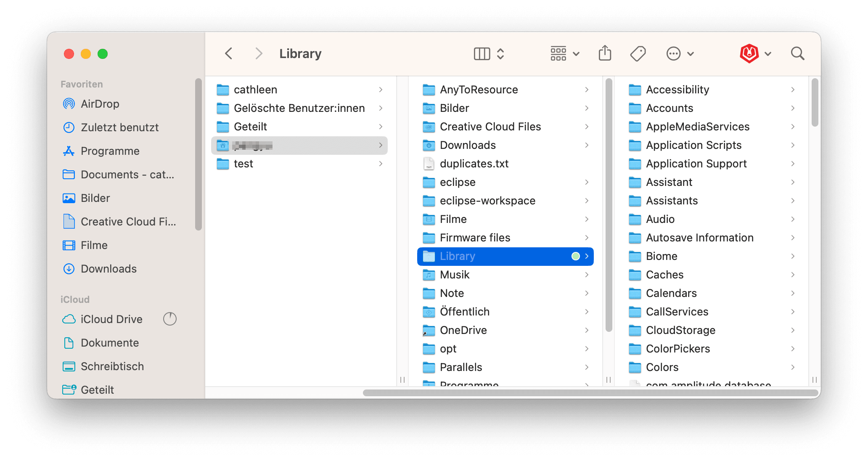This screenshot has width=868, height=461.
Task: Select the Musik folder
Action: [505, 275]
